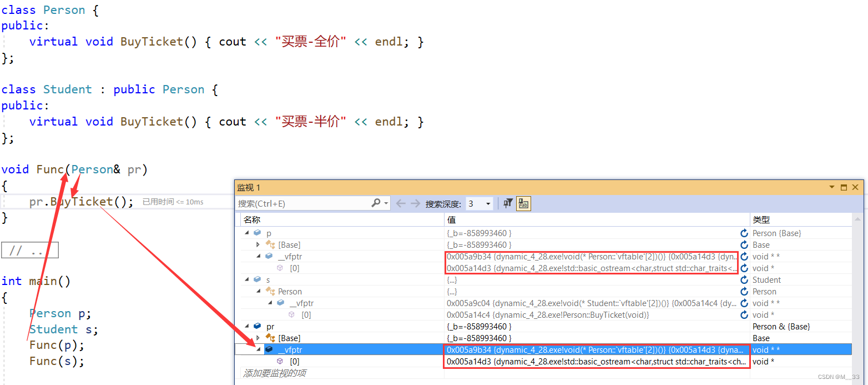Click the 添加要监视的项 add-watch field
Screen dimensions: 868x385
point(274,373)
